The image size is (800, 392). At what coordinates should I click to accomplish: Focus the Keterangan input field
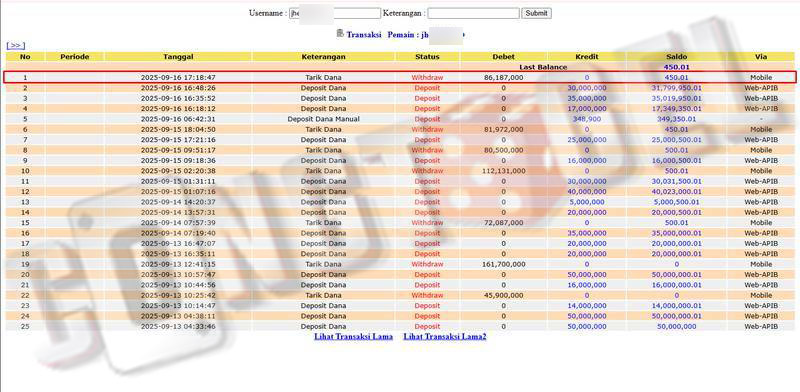(x=473, y=13)
